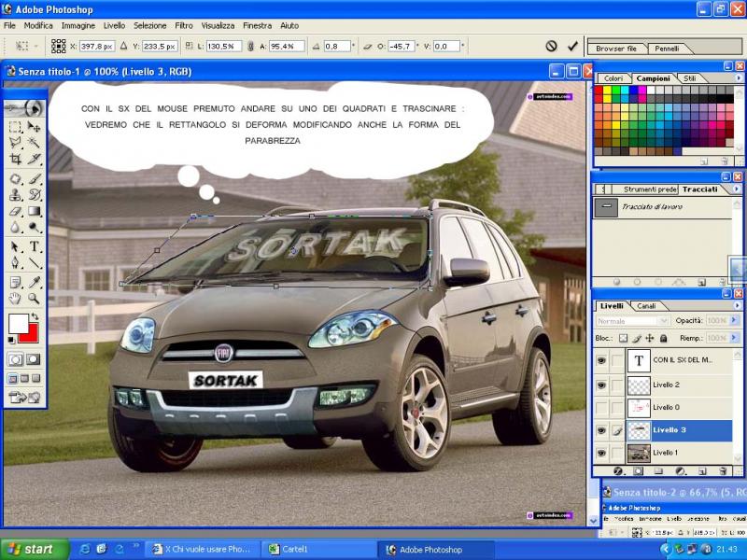Jump to ImageReady

[25, 398]
